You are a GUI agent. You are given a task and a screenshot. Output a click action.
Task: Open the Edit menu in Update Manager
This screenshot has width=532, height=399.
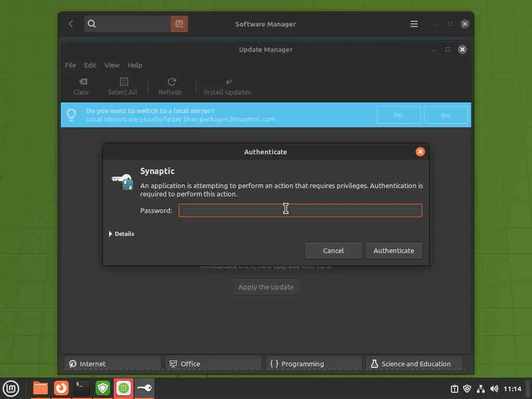(x=90, y=65)
